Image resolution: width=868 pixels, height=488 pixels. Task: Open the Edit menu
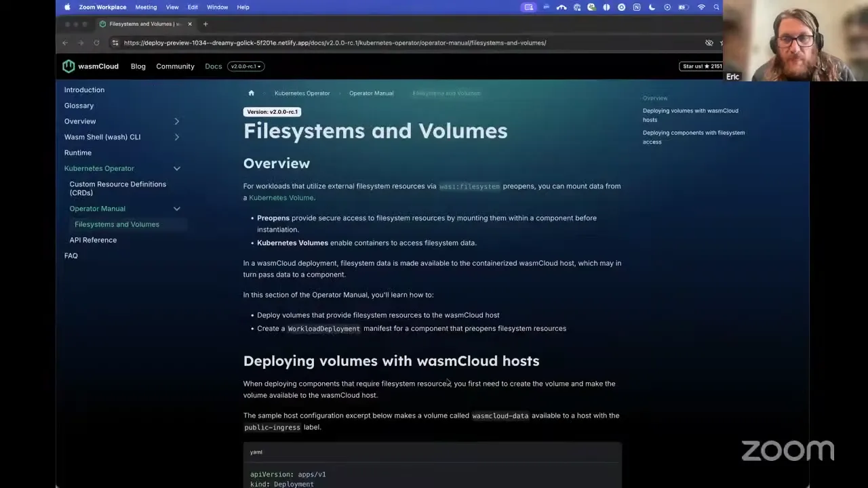[193, 7]
